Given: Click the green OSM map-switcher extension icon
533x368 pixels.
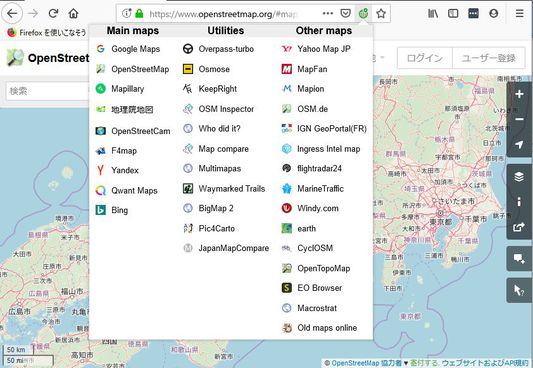Looking at the screenshot, I should click(x=363, y=14).
